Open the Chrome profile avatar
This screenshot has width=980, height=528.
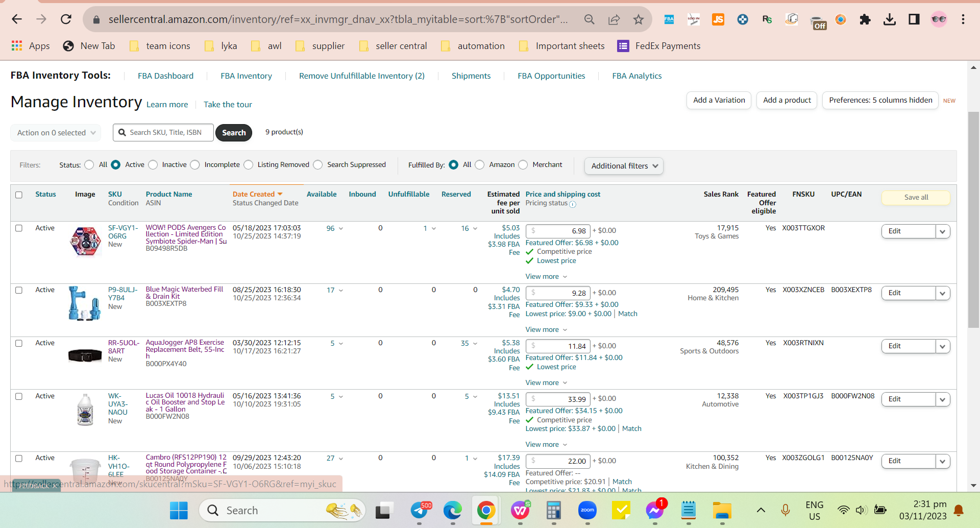coord(939,19)
